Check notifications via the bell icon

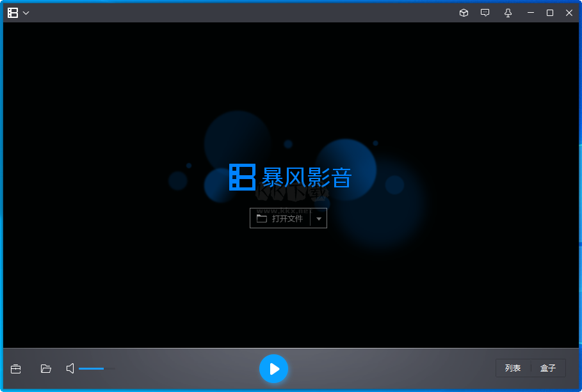pyautogui.click(x=507, y=12)
